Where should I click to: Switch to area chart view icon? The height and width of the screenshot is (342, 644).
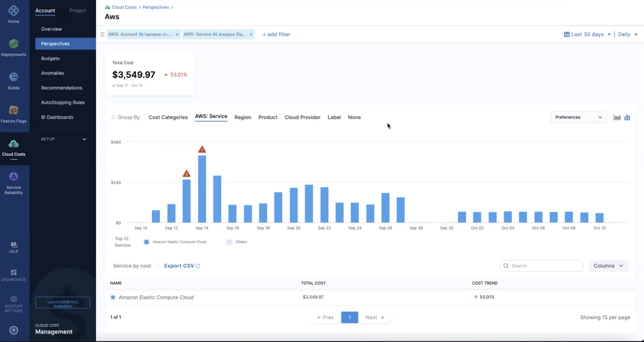[x=617, y=117]
